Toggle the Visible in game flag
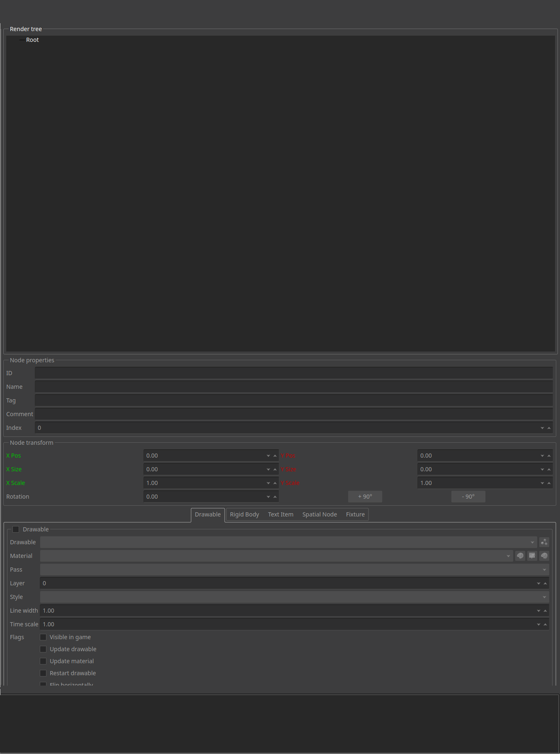 pyautogui.click(x=43, y=637)
